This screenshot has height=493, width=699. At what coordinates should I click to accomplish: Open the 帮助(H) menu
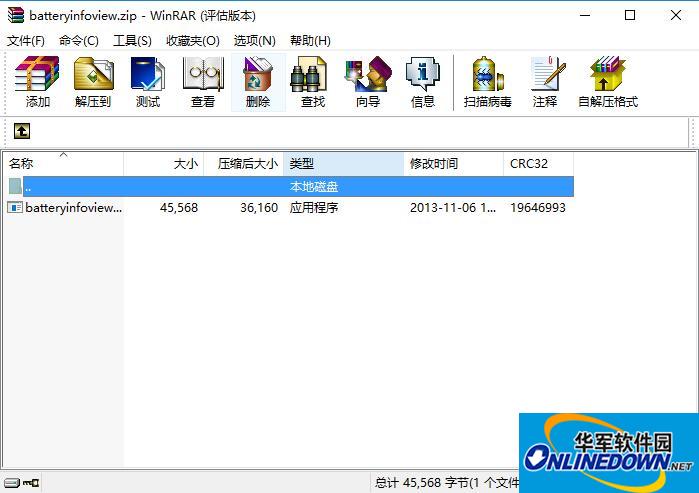(310, 41)
